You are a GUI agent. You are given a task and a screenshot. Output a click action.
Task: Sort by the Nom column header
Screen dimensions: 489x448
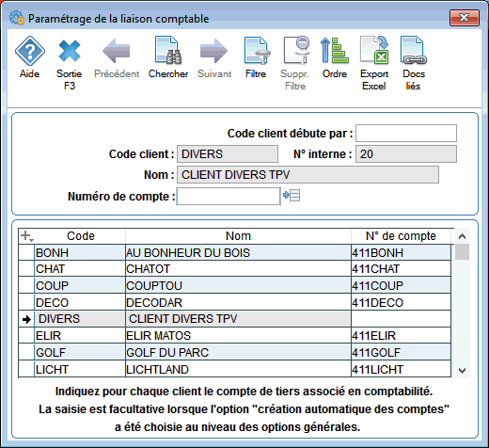(x=238, y=236)
